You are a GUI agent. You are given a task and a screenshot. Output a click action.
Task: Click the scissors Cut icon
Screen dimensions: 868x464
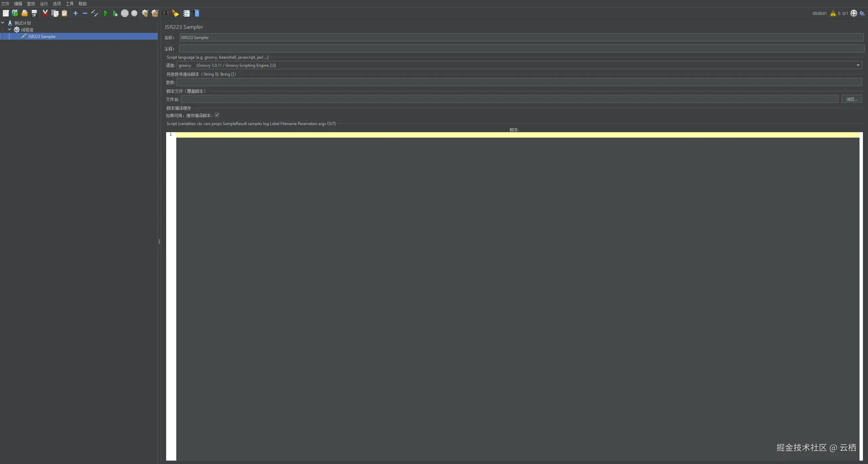point(45,14)
